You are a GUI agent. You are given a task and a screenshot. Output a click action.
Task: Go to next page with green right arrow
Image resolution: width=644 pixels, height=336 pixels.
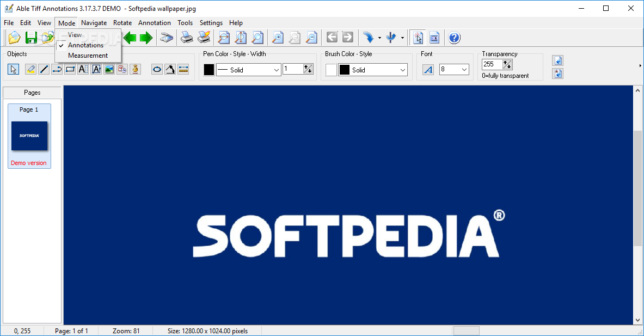coord(146,38)
